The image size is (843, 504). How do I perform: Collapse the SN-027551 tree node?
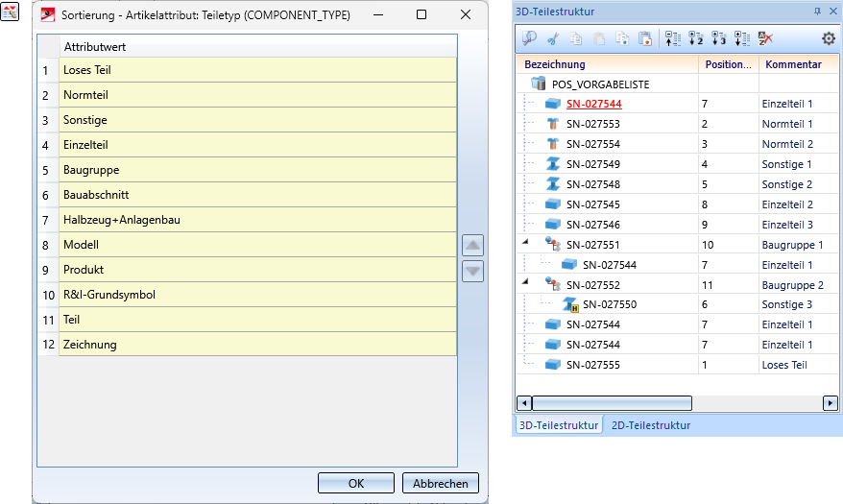tap(525, 242)
